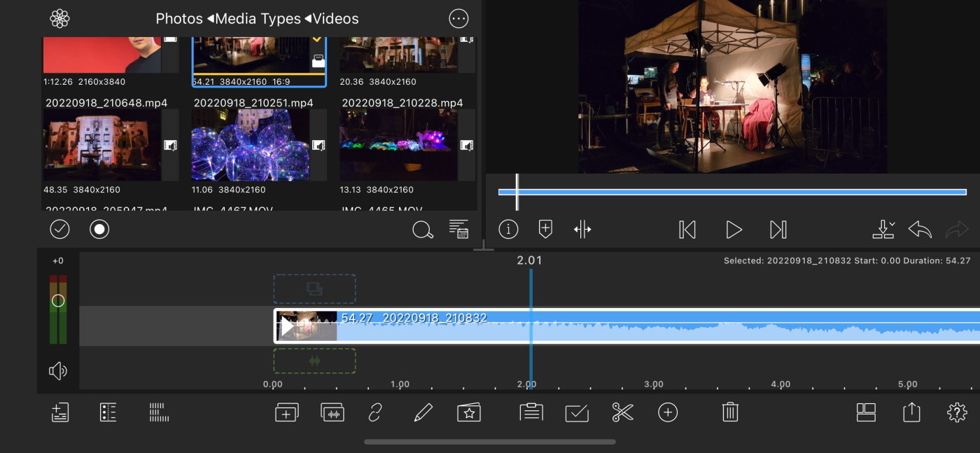This screenshot has height=453, width=980.
Task: Expand the import download arrow menu
Action: pos(883,229)
